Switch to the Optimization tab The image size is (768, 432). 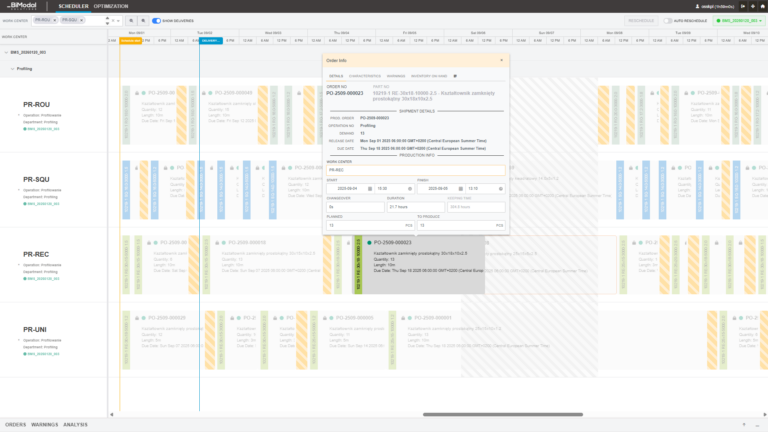[112, 6]
